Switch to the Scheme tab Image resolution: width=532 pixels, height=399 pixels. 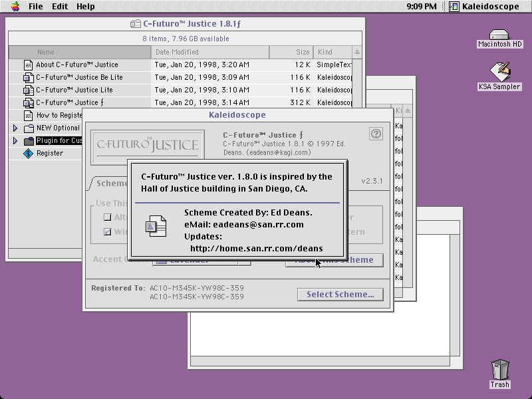coord(111,184)
